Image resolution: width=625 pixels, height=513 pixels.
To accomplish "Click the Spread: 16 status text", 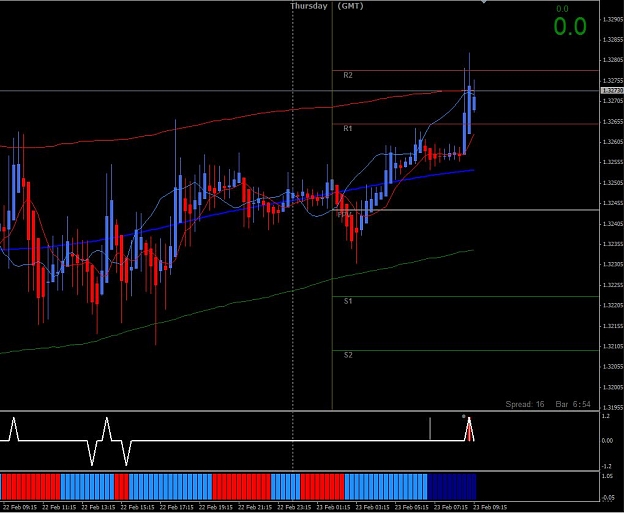I will (x=525, y=404).
